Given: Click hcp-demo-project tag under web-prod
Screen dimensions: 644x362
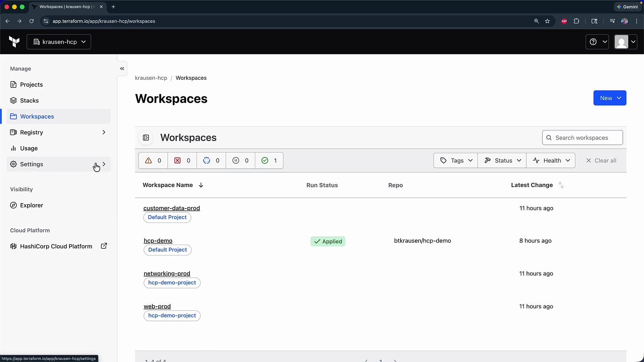Looking at the screenshot, I should [172, 315].
